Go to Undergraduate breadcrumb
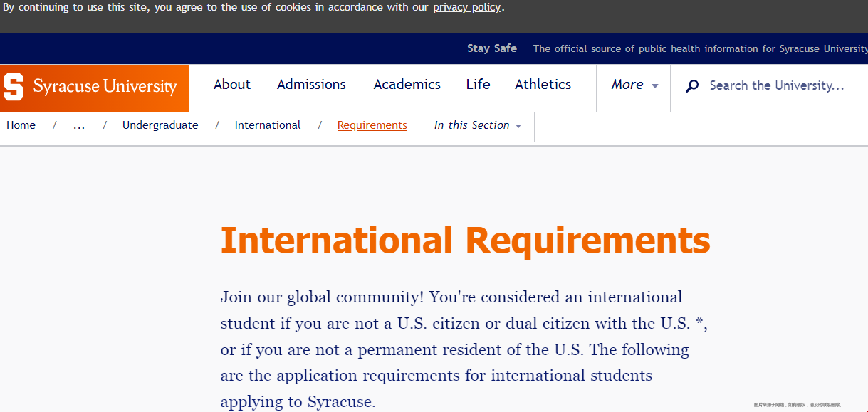 click(x=160, y=125)
